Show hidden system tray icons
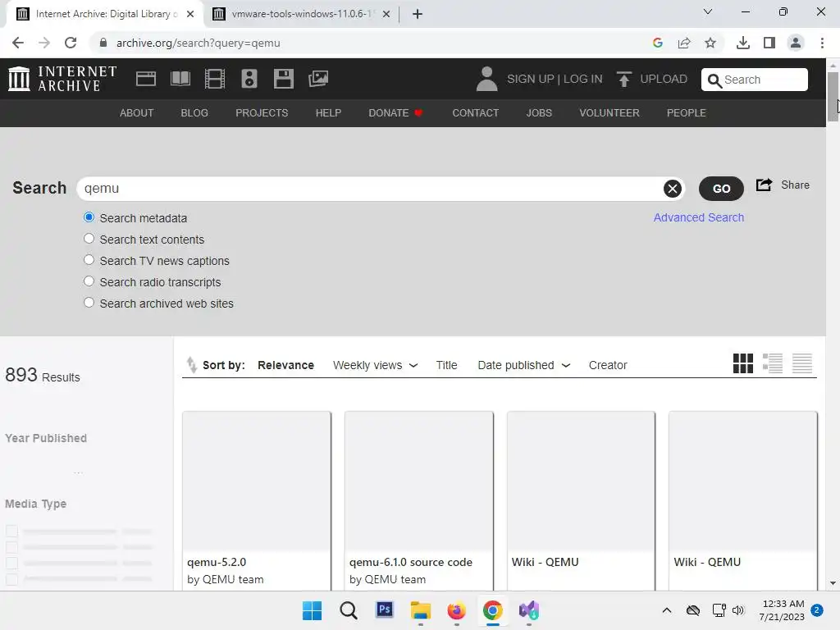 (666, 610)
